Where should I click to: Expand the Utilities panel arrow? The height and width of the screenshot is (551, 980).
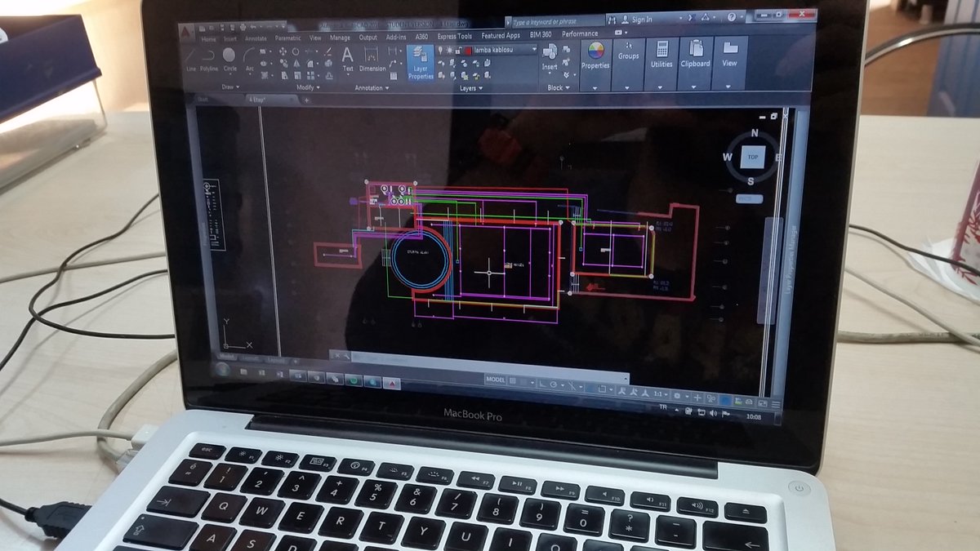(x=661, y=87)
